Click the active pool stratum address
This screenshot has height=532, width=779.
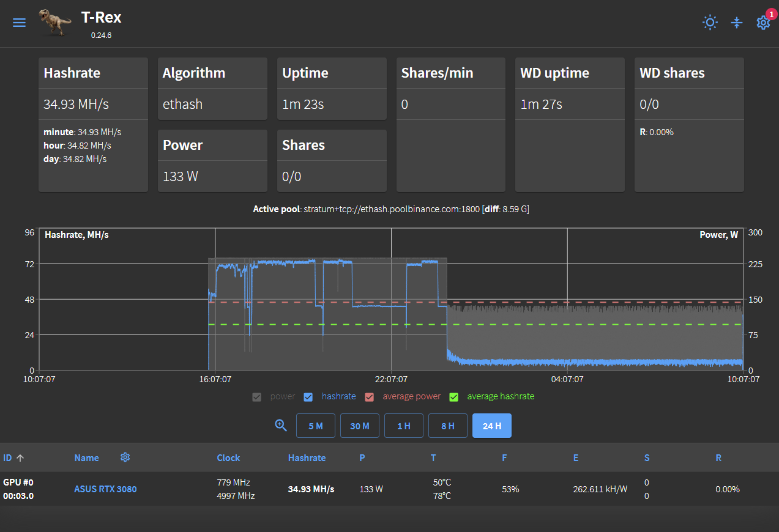pyautogui.click(x=390, y=209)
